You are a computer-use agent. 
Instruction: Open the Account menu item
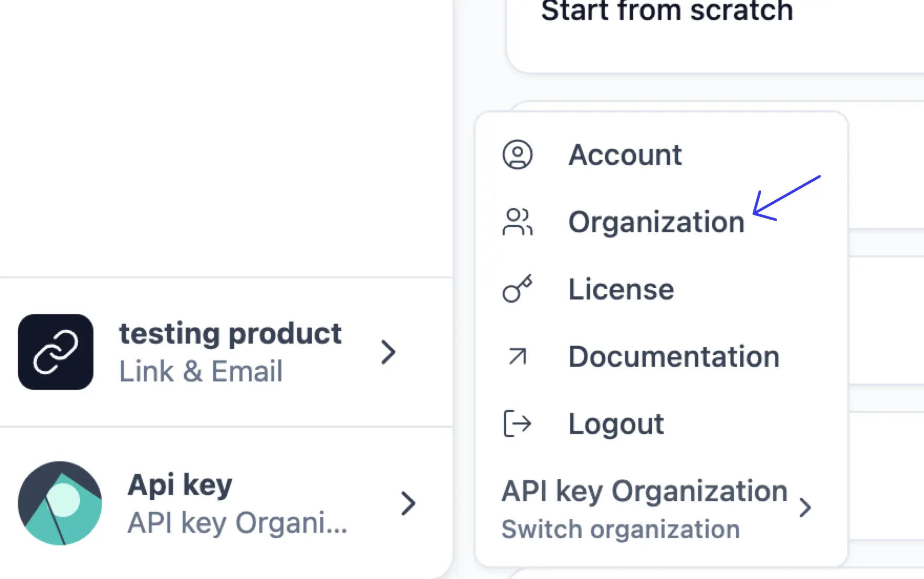point(625,154)
